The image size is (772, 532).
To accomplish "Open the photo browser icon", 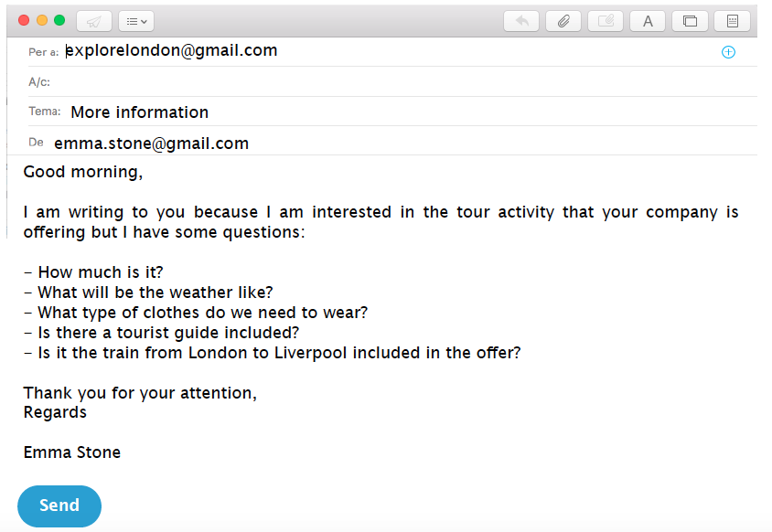I will [x=690, y=21].
